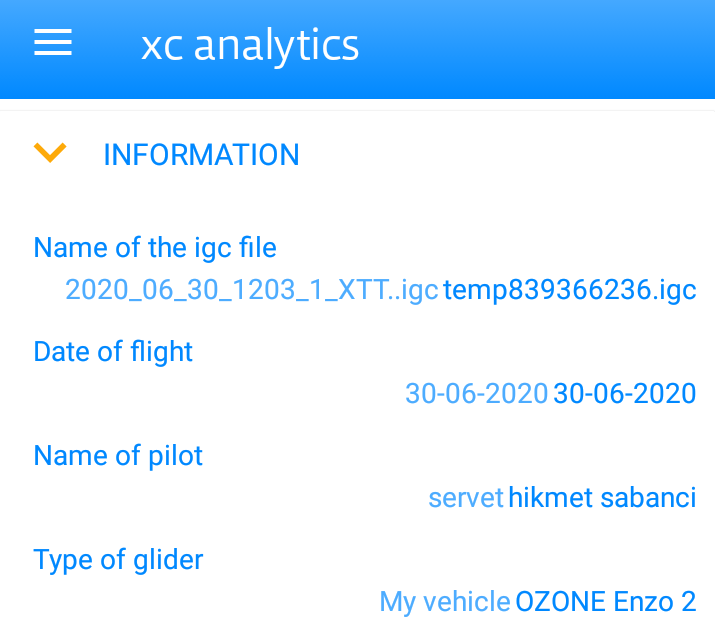
Task: Click the pilot name 'servet'
Action: tap(465, 498)
